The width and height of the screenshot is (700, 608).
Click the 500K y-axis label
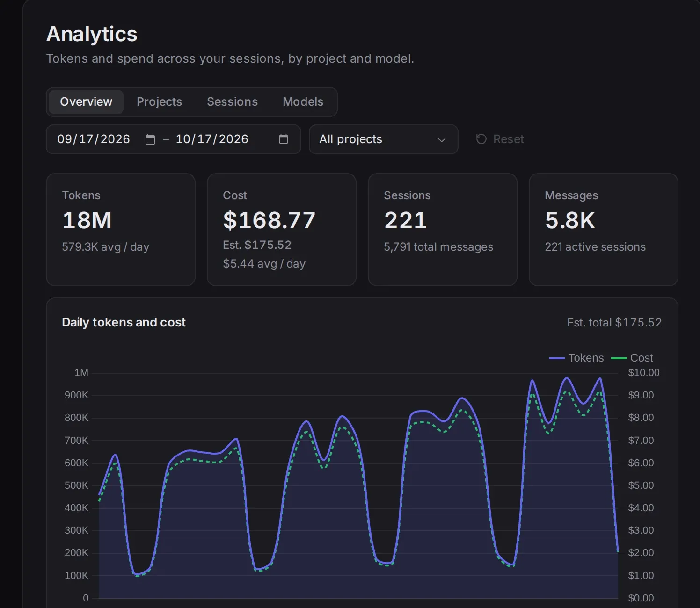(76, 485)
